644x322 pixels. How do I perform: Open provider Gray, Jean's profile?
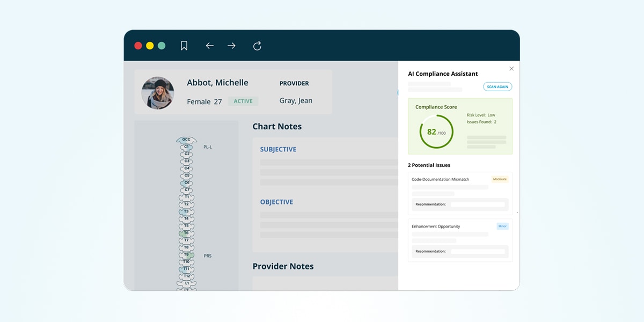pyautogui.click(x=296, y=100)
